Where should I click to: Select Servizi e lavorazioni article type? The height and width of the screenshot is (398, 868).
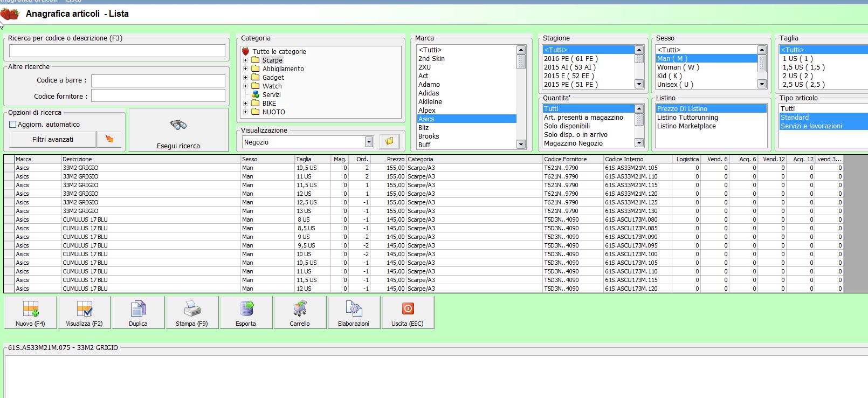(824, 126)
